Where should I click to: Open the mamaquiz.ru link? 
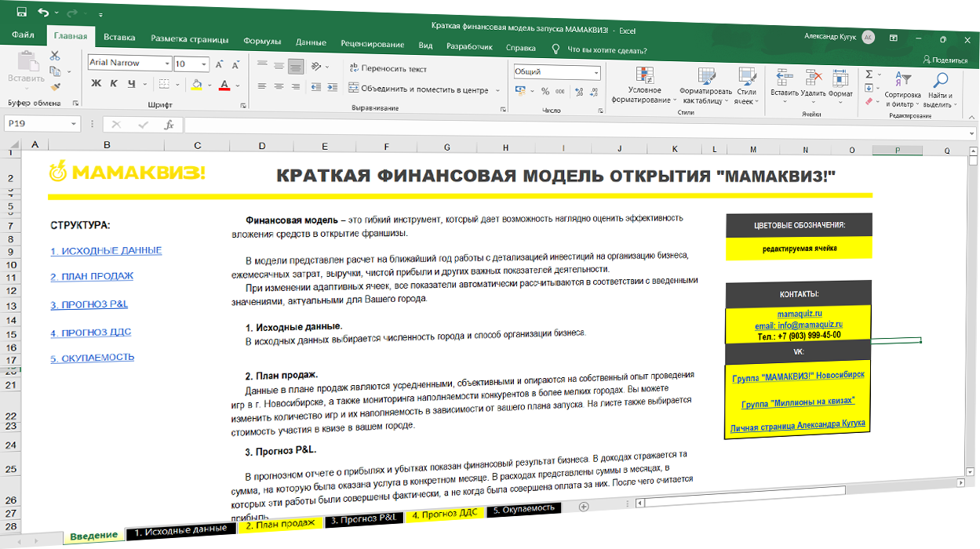[x=800, y=314]
